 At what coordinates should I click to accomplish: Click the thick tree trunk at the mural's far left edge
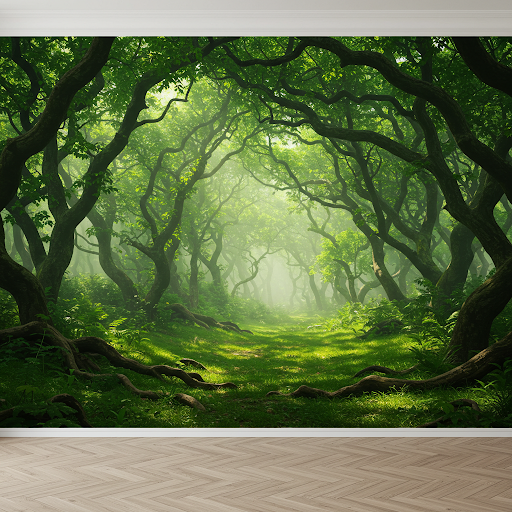point(20,283)
